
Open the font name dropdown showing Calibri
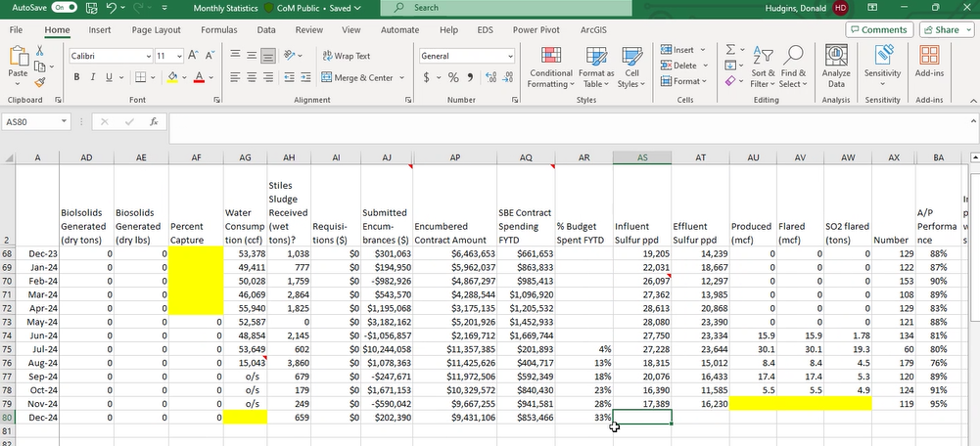149,56
